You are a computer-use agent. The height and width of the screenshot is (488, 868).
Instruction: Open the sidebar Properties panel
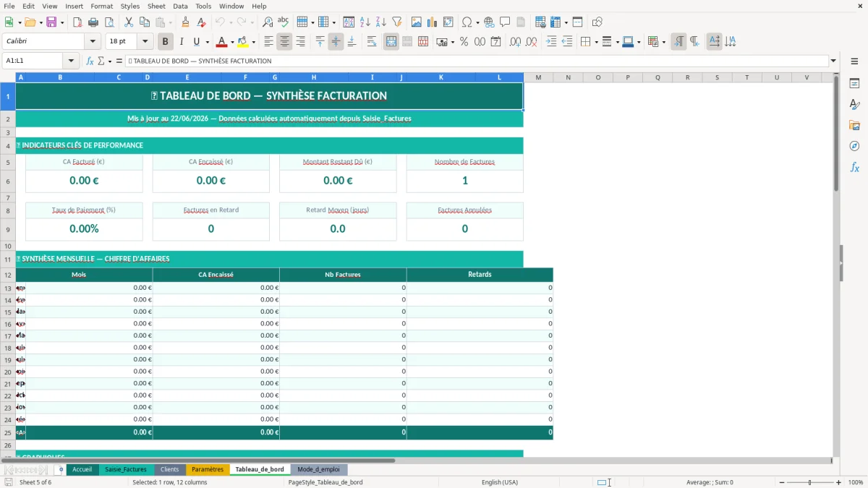click(854, 84)
